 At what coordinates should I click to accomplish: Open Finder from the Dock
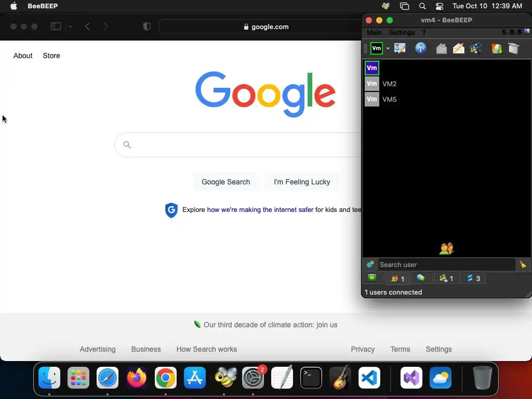point(49,378)
